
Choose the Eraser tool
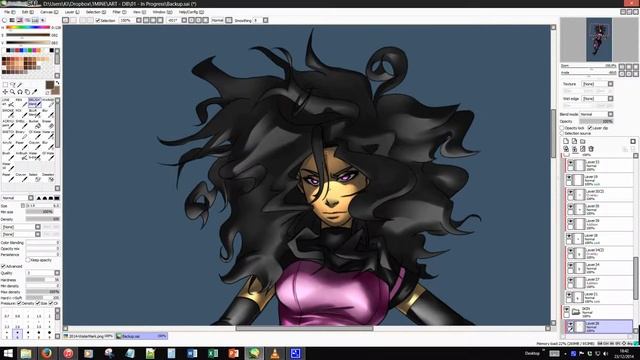pos(48,124)
